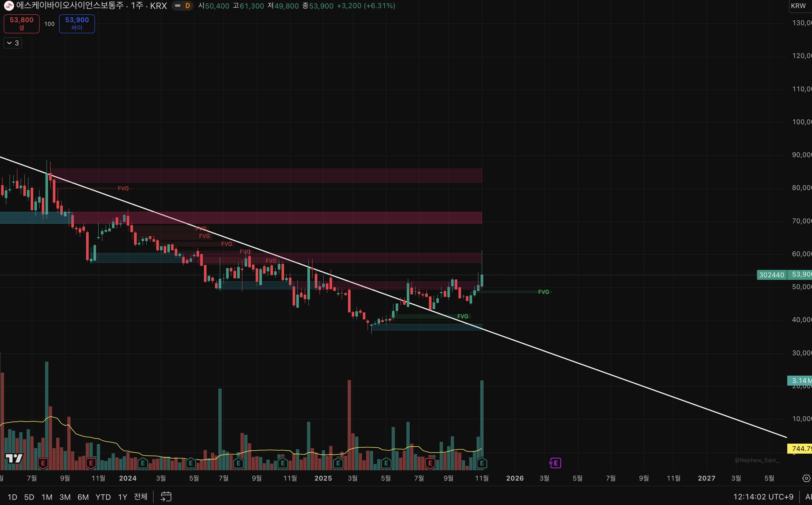Viewport: 812px width, 505px height.
Task: Switch to the 전체 (all) range
Action: 140,497
